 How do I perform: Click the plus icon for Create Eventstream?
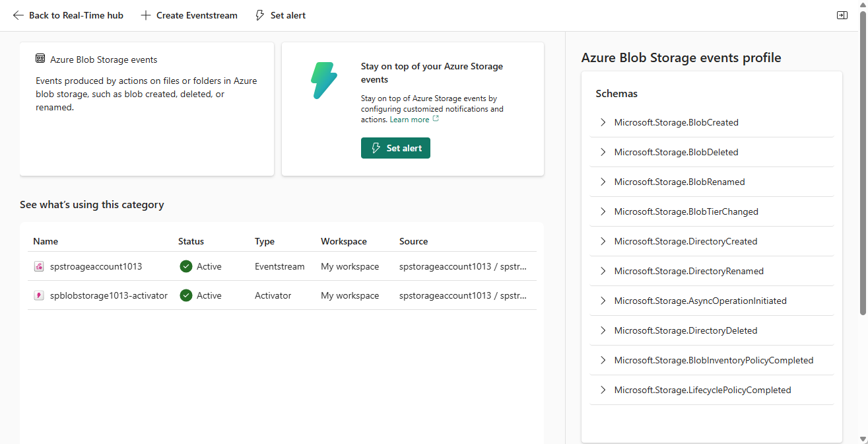(x=146, y=15)
